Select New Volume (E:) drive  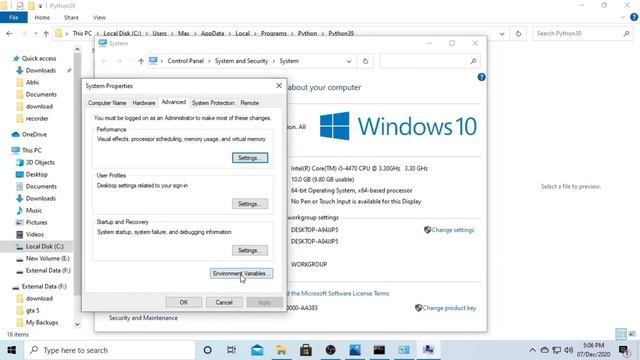(x=47, y=258)
